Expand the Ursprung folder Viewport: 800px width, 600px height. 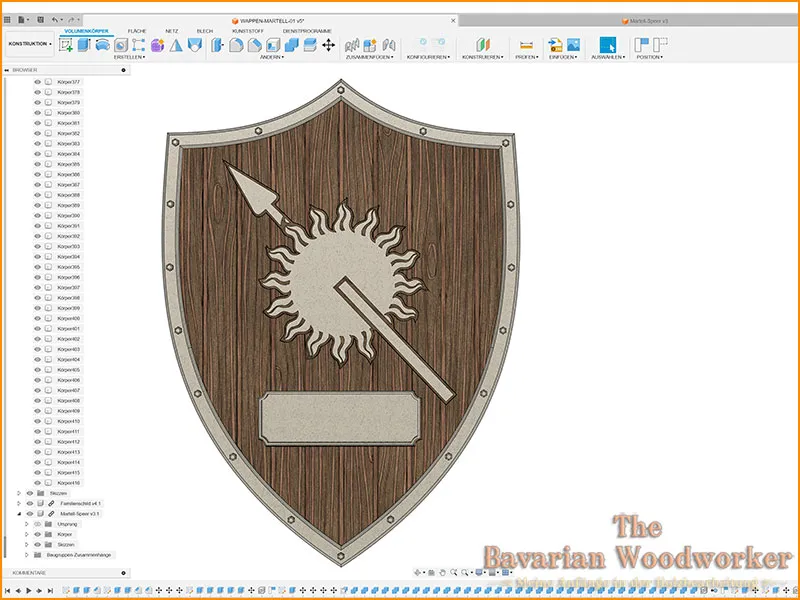click(x=27, y=524)
